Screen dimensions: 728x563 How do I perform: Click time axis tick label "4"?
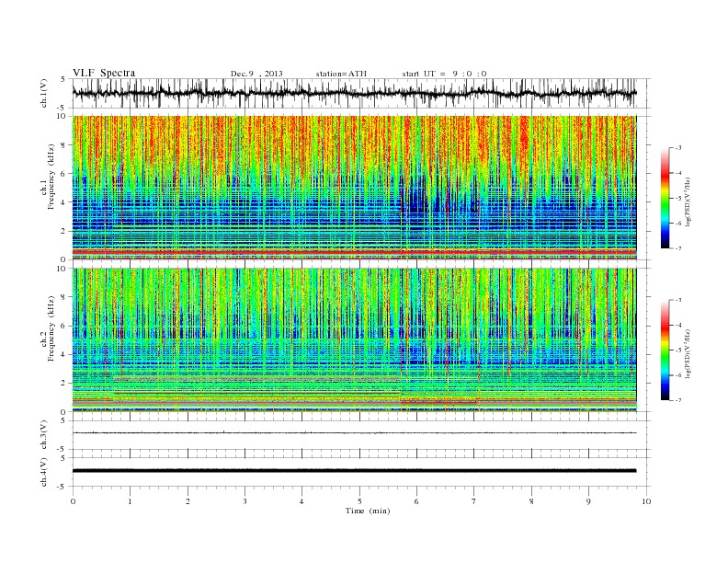pyautogui.click(x=301, y=501)
